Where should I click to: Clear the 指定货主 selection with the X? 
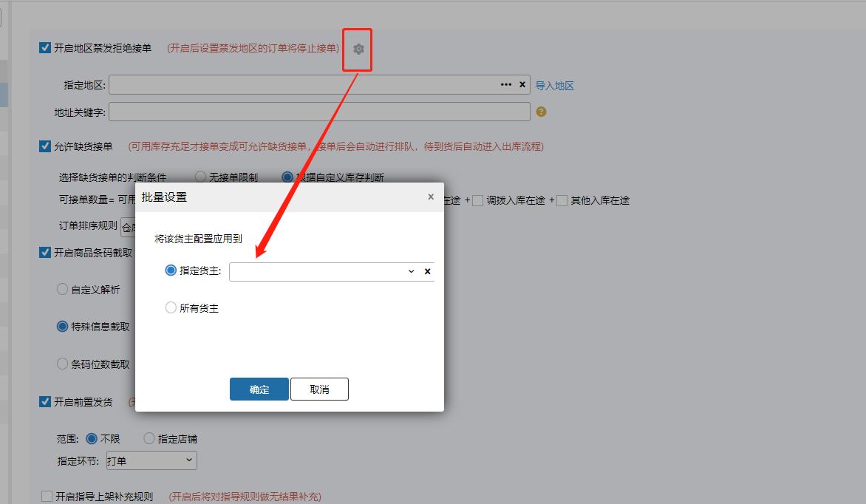coord(427,270)
